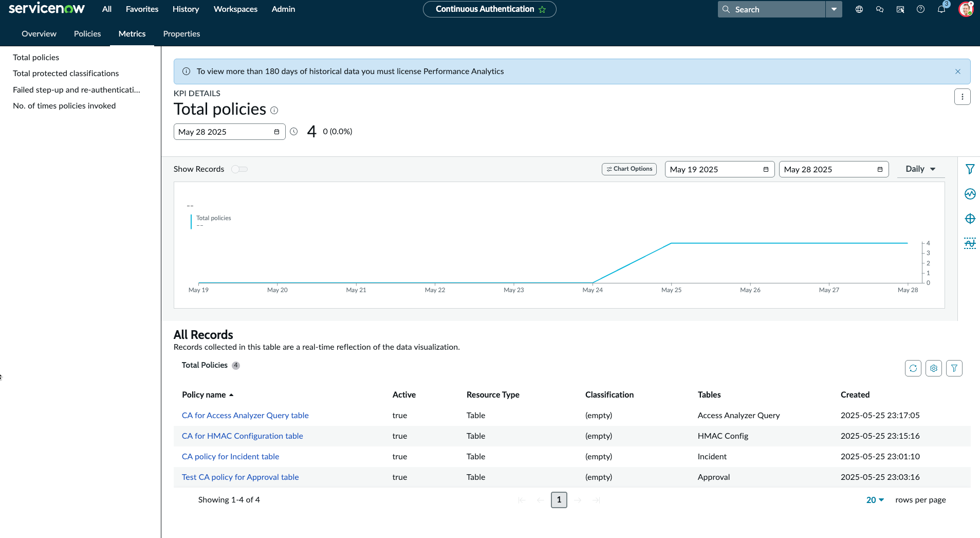
Task: Click the Continuous Authentication application title pill
Action: (489, 9)
